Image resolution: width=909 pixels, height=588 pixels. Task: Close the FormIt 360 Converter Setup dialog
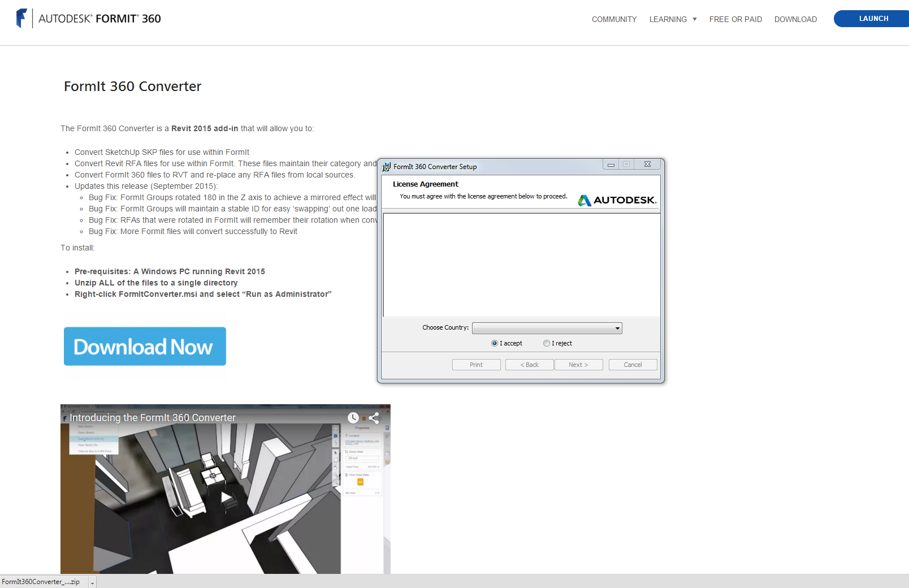(x=647, y=165)
